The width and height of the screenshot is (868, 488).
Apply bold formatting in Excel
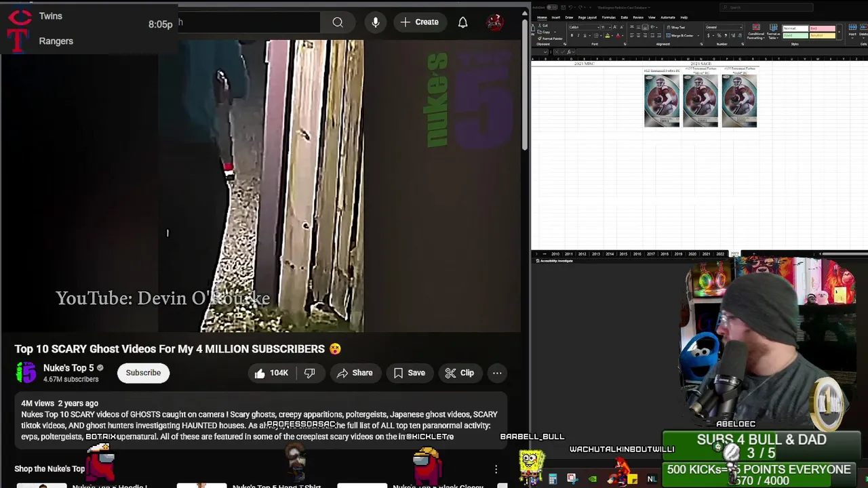572,35
